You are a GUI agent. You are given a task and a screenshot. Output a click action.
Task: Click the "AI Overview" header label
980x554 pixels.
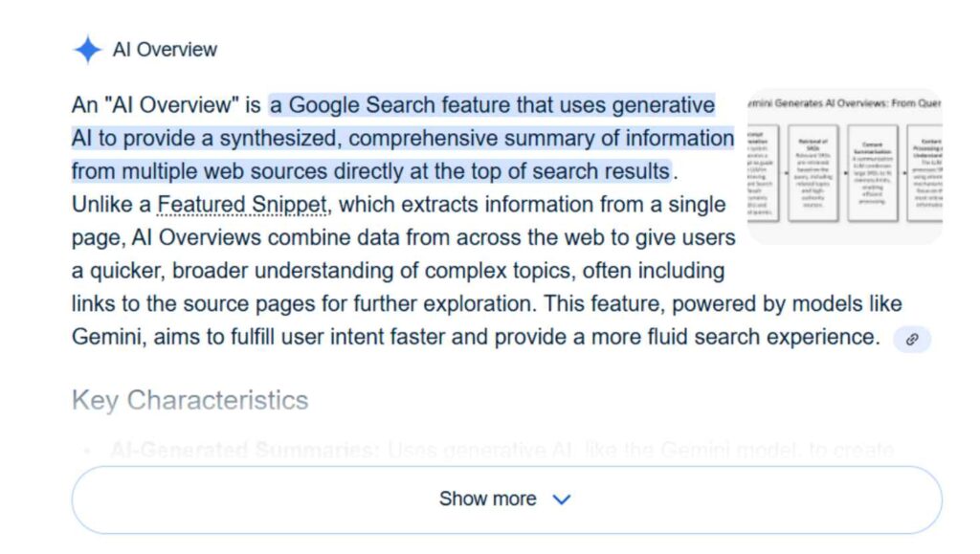pyautogui.click(x=165, y=50)
